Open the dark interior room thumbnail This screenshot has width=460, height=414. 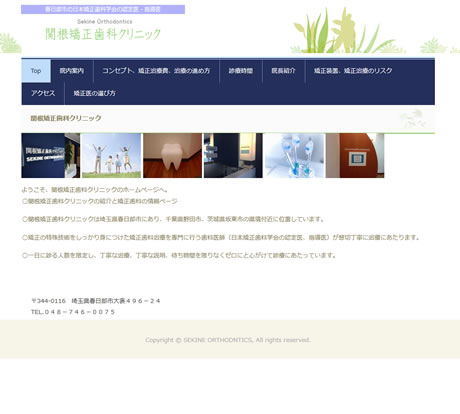click(233, 155)
